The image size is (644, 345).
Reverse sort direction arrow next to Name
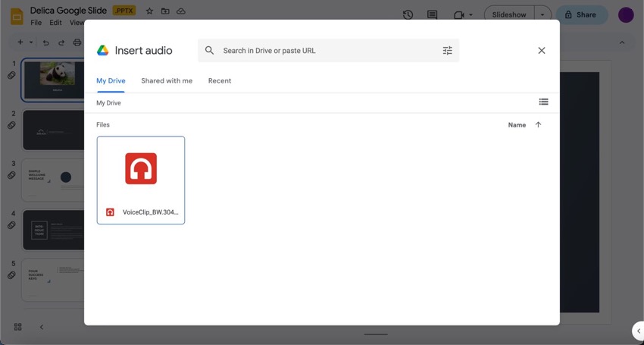pos(538,125)
